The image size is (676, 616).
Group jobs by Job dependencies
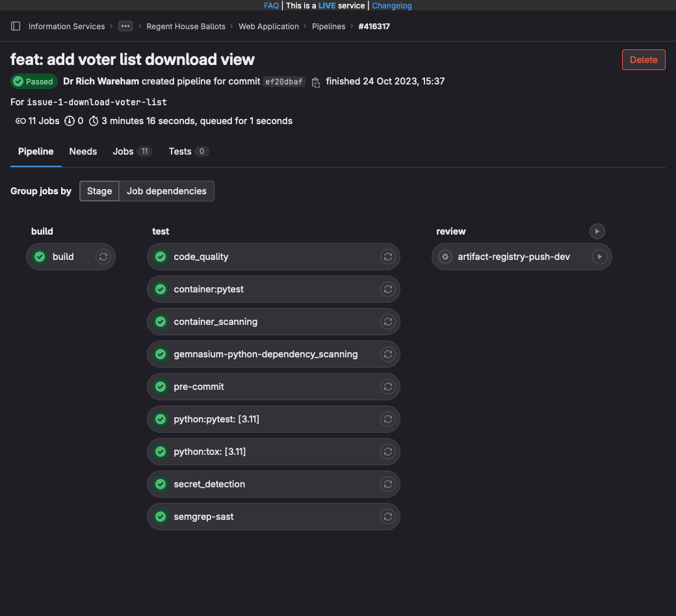(x=166, y=191)
